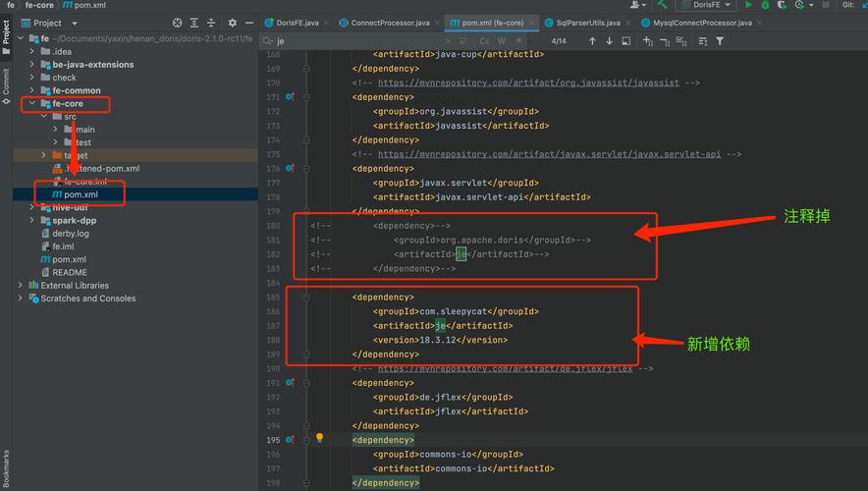Viewport: 868px width, 491px height.
Task: Open the DorisFE run configuration dropdown
Action: click(707, 5)
